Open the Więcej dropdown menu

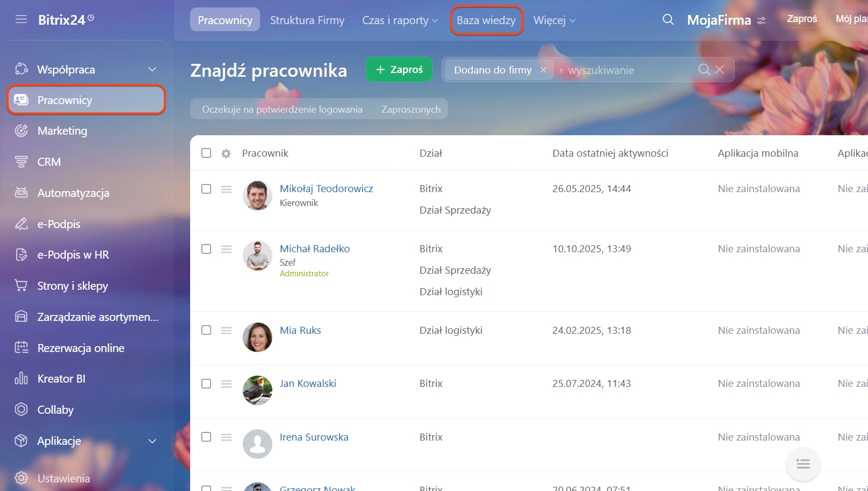554,20
